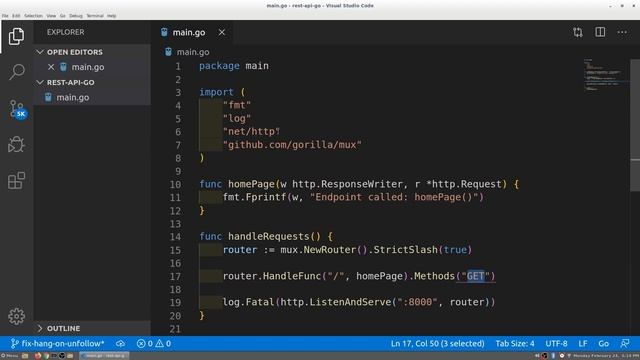640x360 pixels.
Task: Click the Open Changes compare icon
Action: click(578, 32)
